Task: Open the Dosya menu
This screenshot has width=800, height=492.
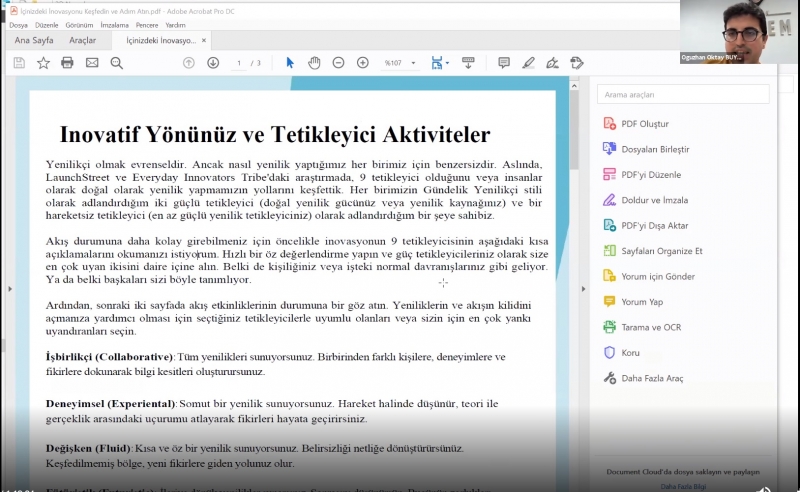Action: click(x=18, y=25)
